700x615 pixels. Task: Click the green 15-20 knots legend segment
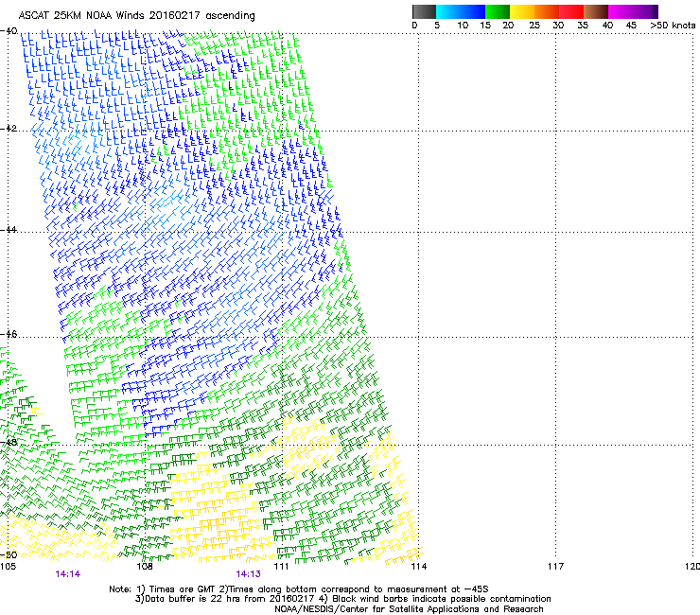click(x=498, y=11)
